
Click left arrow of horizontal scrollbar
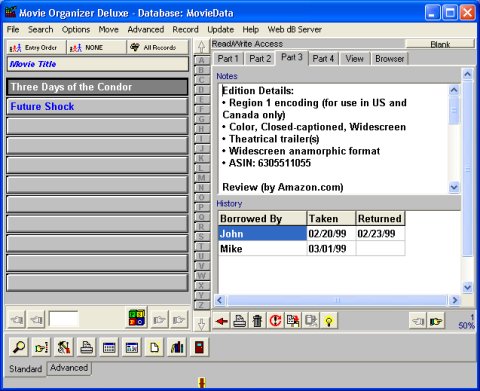click(220, 300)
